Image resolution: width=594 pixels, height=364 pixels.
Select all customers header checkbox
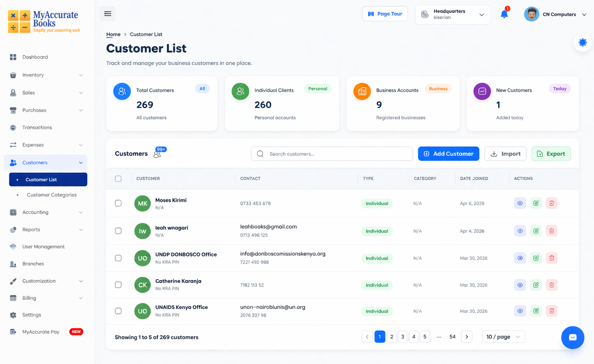(118, 179)
